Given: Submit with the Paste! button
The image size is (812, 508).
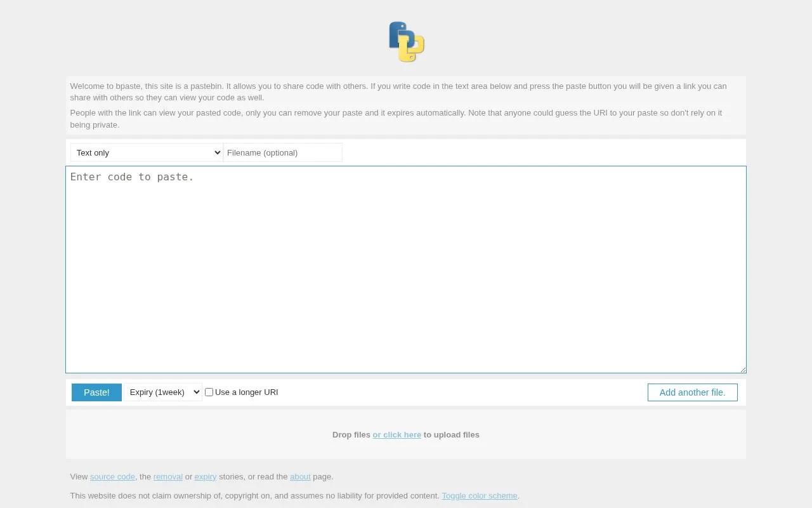Looking at the screenshot, I should [x=96, y=392].
